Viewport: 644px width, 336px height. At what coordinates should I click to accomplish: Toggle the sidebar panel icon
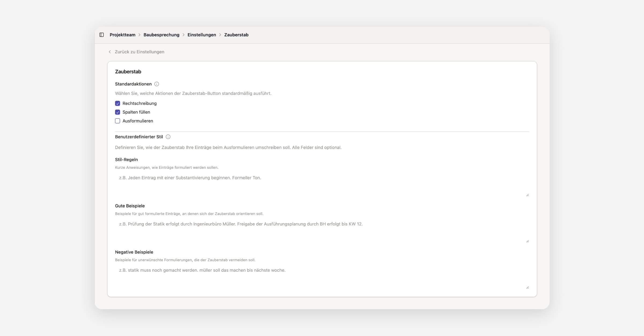coord(101,35)
